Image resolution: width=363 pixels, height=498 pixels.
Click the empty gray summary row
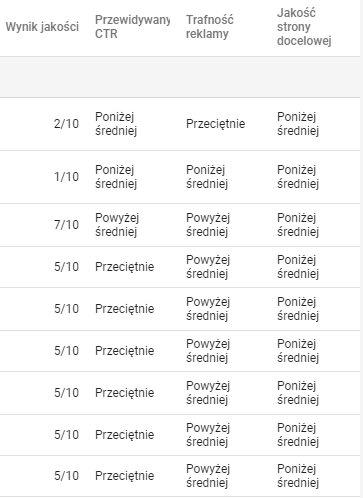180,77
